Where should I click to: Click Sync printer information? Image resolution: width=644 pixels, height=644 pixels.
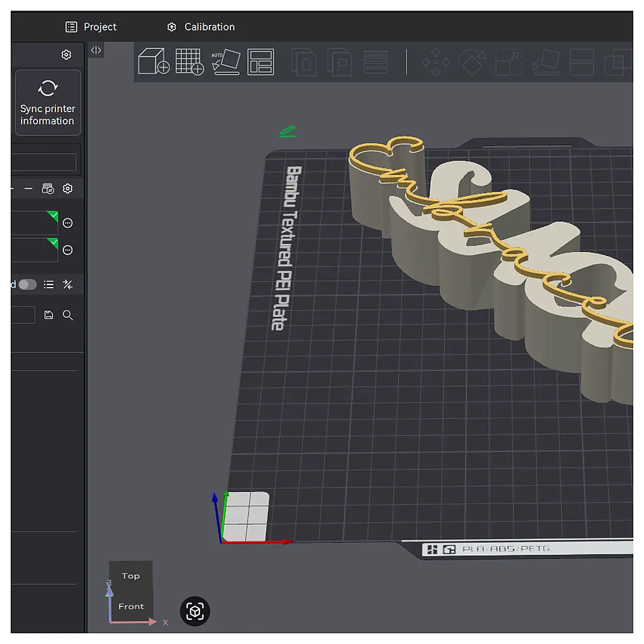click(x=48, y=103)
